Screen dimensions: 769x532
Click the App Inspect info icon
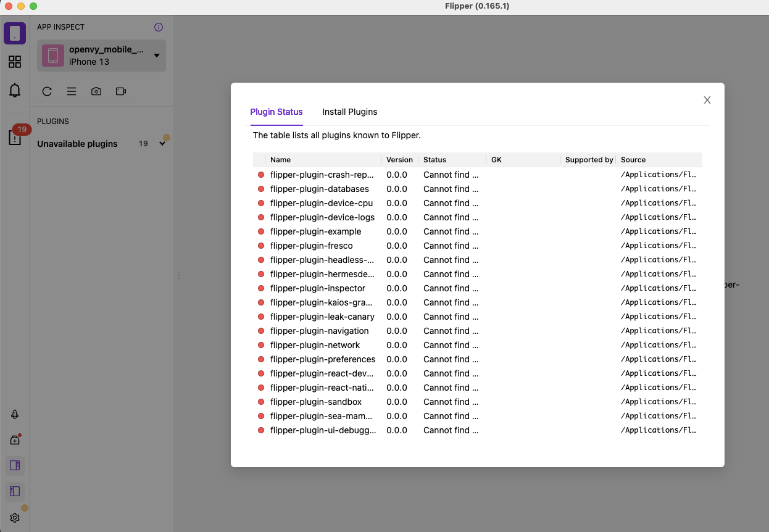point(159,27)
